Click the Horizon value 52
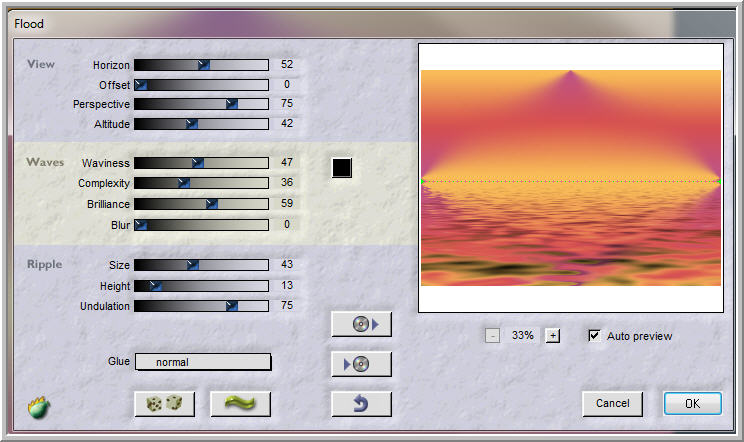The width and height of the screenshot is (744, 442). [x=287, y=64]
